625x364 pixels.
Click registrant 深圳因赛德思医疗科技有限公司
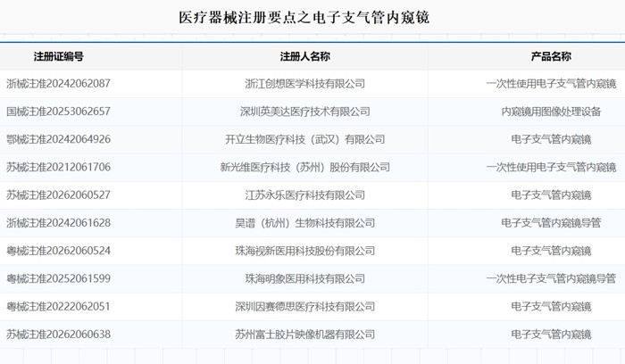pos(305,307)
